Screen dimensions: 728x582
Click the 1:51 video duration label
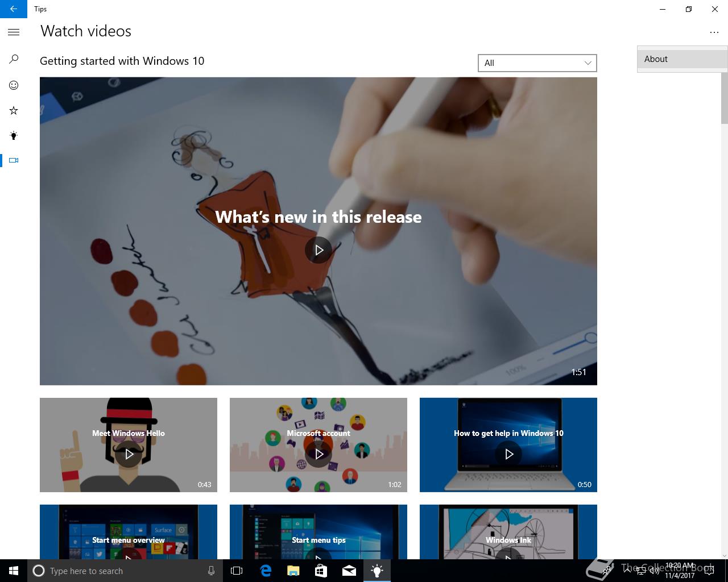(x=578, y=372)
